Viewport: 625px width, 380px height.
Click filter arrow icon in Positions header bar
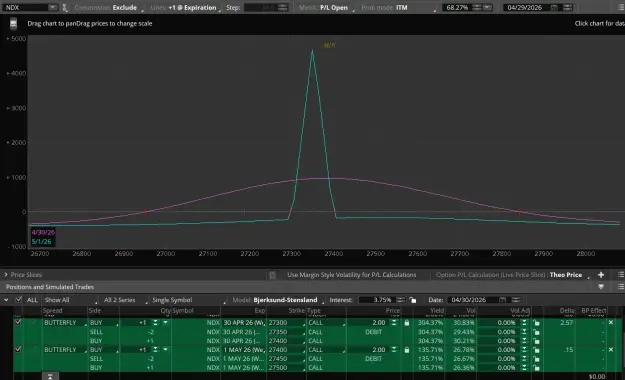601,287
